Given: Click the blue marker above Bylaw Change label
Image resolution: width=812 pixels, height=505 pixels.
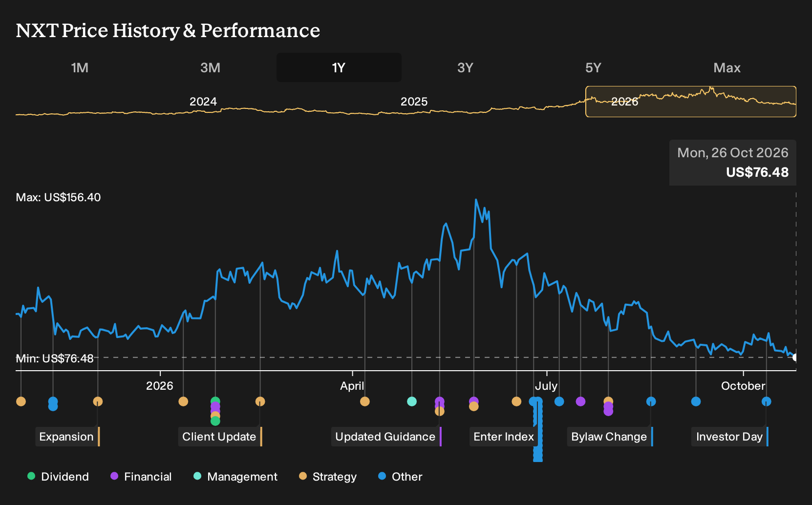Looking at the screenshot, I should tap(651, 401).
